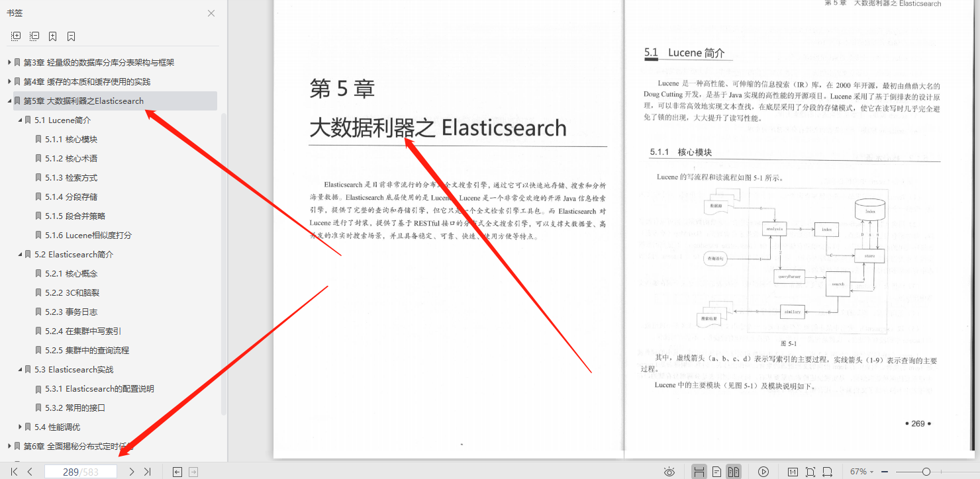The width and height of the screenshot is (980, 479).
Task: Go to bookmark 5.2 Elasticsearch简介
Action: click(73, 254)
